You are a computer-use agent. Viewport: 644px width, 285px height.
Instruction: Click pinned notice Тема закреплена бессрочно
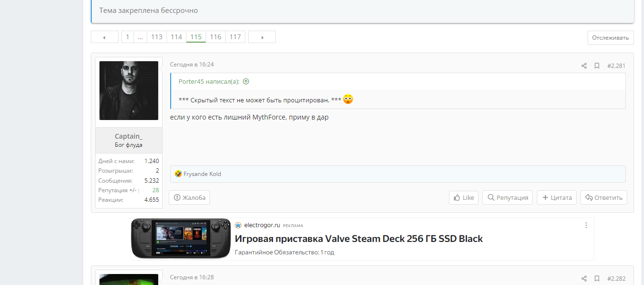[149, 10]
